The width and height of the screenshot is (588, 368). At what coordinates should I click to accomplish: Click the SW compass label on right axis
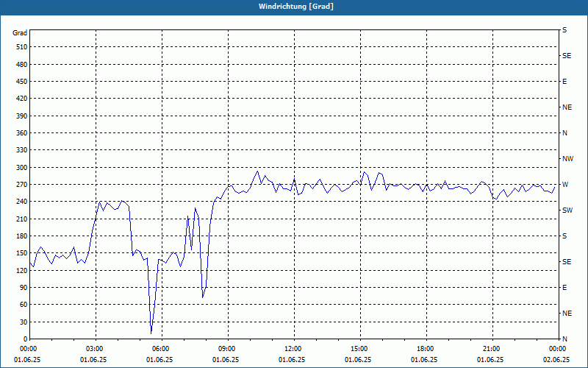567,210
